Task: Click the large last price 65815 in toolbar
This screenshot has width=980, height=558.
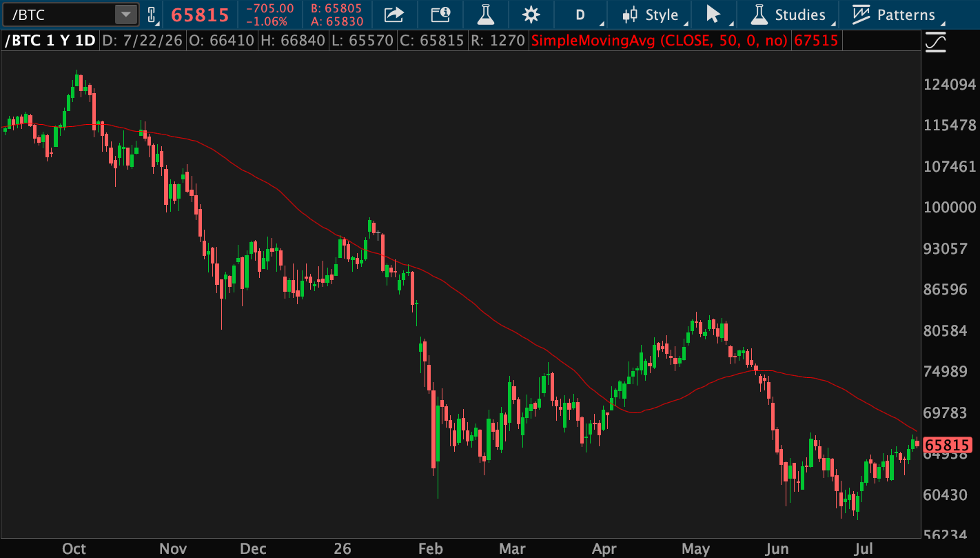Action: [200, 15]
